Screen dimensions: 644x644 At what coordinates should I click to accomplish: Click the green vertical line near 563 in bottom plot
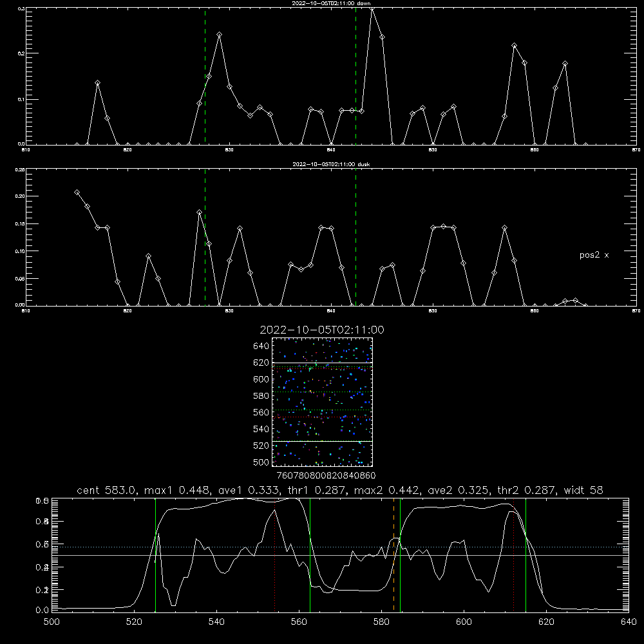310,554
